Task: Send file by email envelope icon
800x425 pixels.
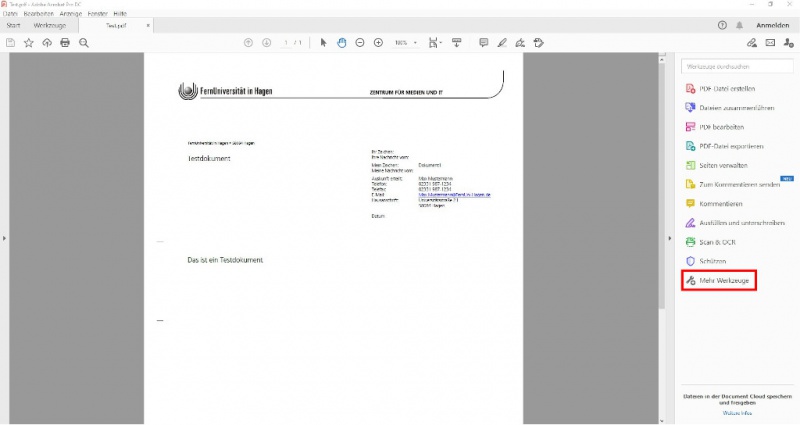Action: (770, 43)
